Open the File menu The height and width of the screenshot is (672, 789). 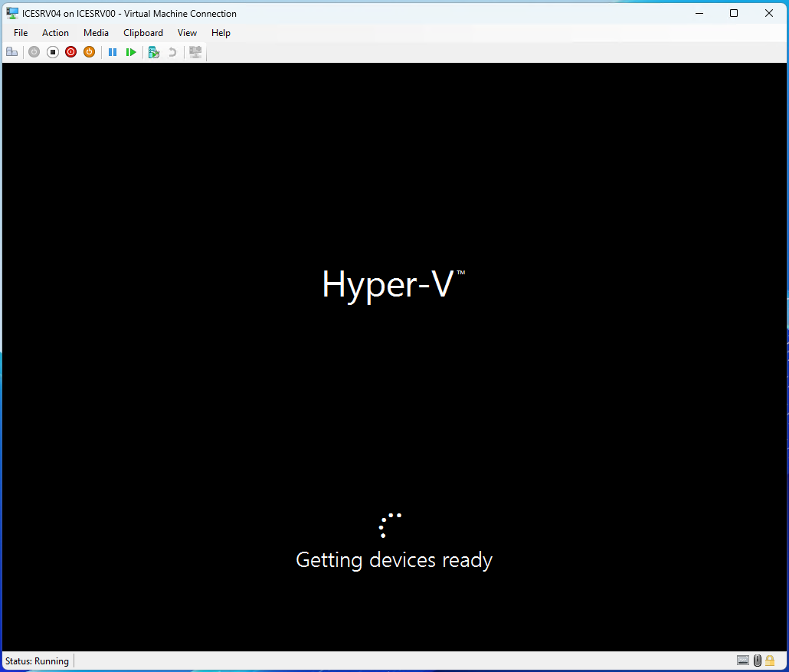21,33
